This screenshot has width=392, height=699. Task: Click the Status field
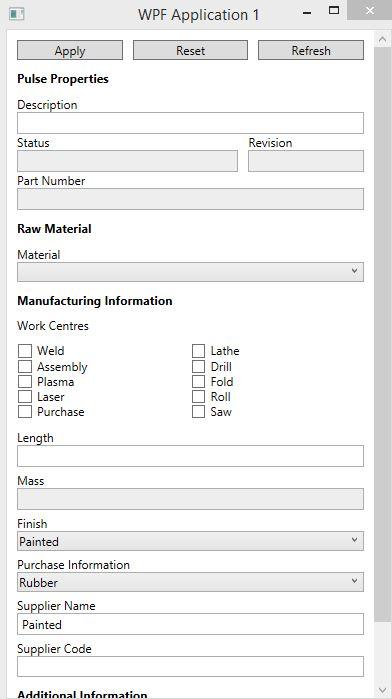(127, 161)
